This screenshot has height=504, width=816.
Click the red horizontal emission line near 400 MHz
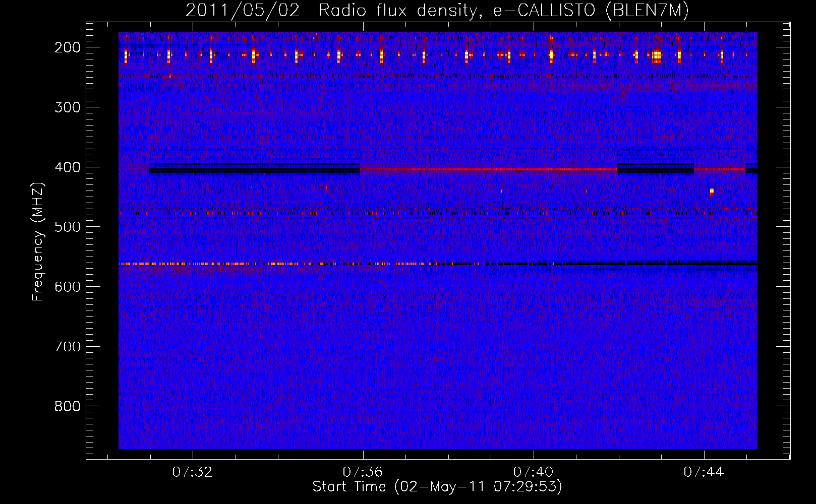pos(488,169)
